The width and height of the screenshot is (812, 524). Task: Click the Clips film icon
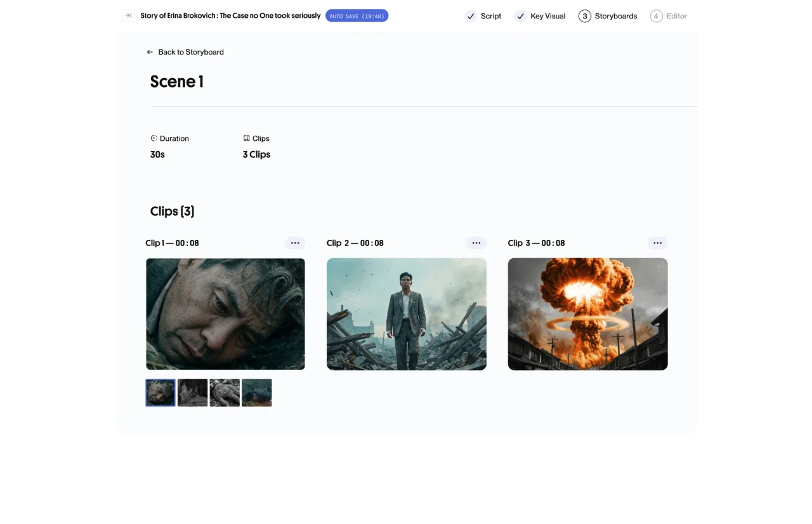click(x=246, y=138)
